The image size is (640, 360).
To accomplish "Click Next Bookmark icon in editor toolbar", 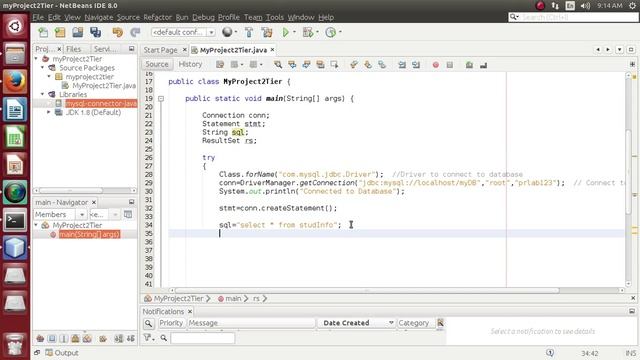I will pos(368,64).
